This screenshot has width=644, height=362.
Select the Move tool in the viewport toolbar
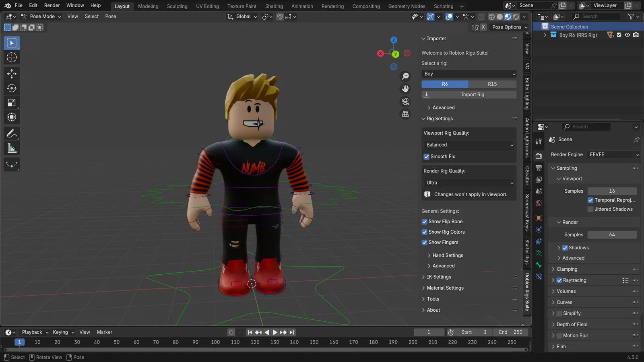click(12, 74)
